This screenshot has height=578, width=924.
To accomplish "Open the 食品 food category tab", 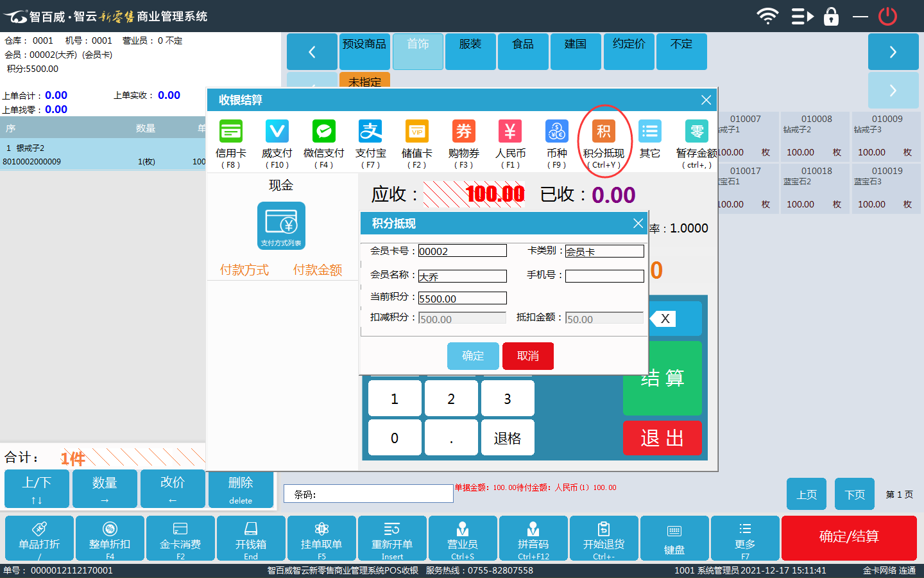I will tap(523, 51).
